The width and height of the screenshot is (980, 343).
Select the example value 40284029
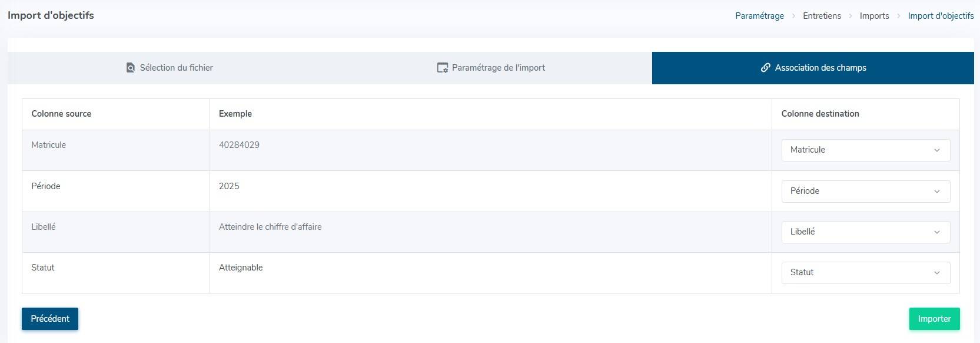239,145
